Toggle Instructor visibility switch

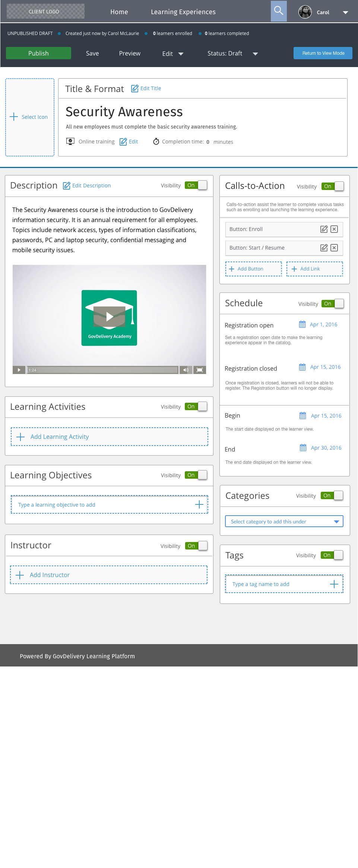[x=196, y=546]
